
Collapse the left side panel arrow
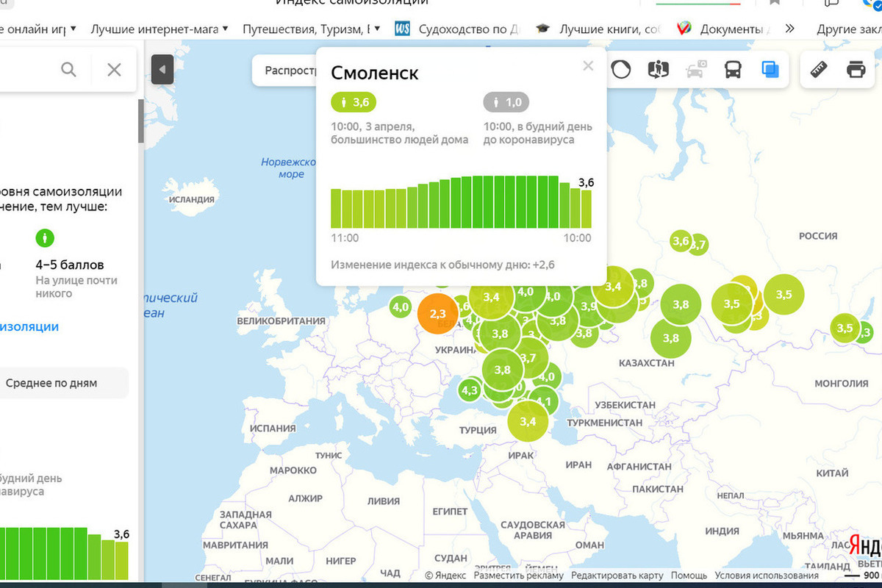coord(162,70)
